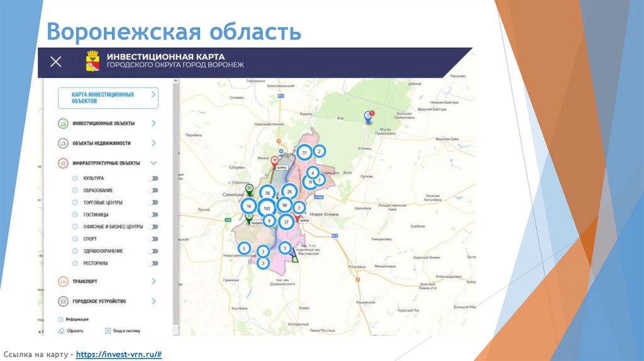Screen dimensions: 644x361
Task: Click map cluster marker 90
Action: pyautogui.click(x=285, y=206)
